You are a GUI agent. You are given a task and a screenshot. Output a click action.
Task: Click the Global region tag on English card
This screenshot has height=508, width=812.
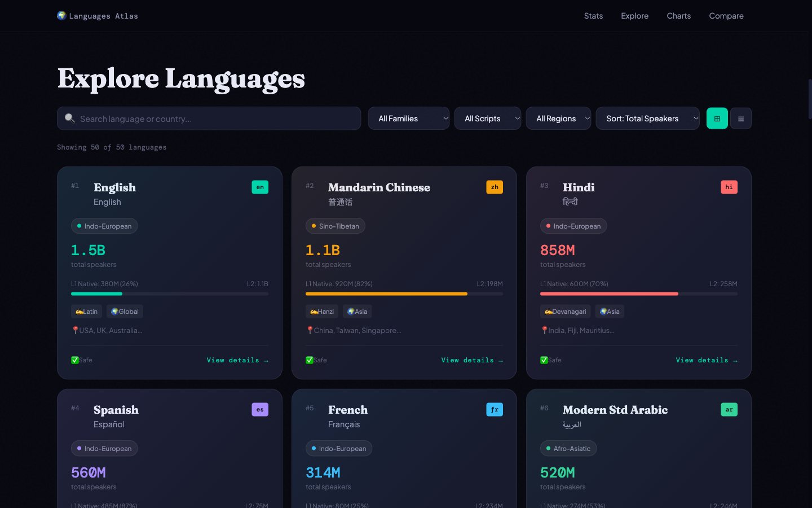(125, 312)
